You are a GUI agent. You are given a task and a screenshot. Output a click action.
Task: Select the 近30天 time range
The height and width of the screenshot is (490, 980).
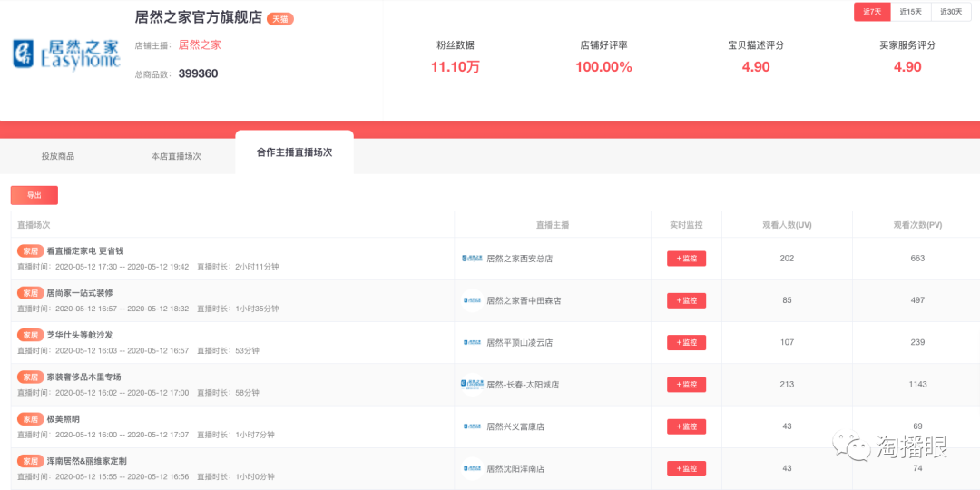[951, 12]
